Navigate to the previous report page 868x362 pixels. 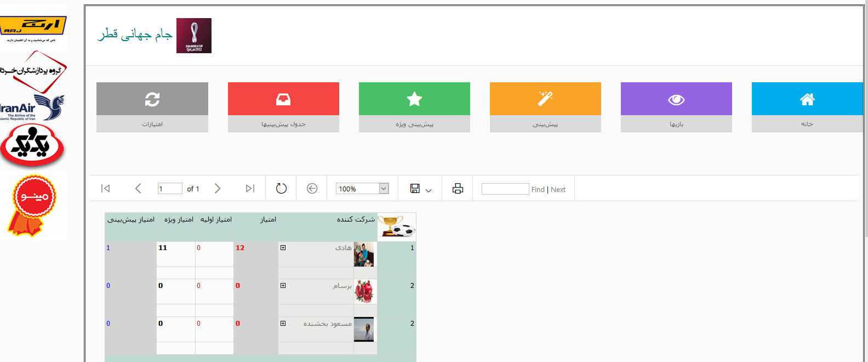coord(138,189)
